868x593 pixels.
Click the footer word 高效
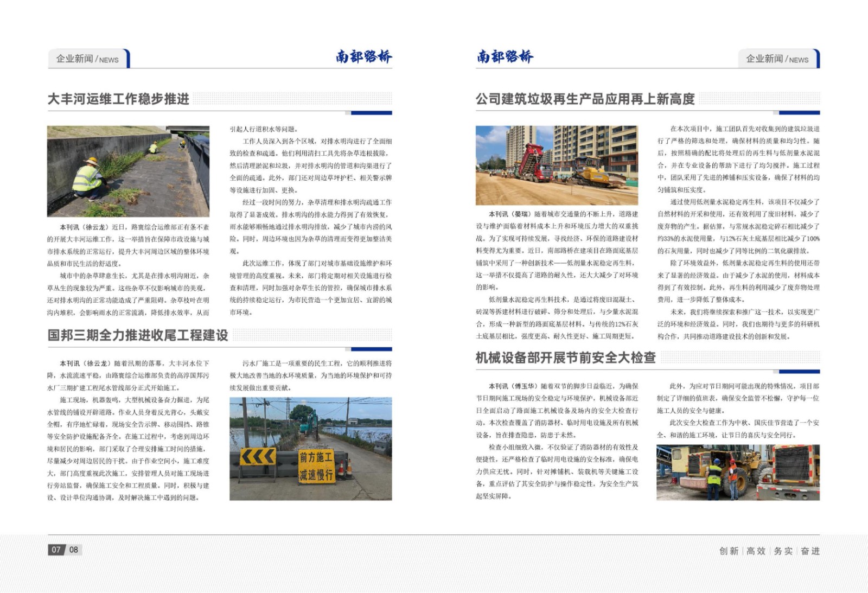point(756,551)
